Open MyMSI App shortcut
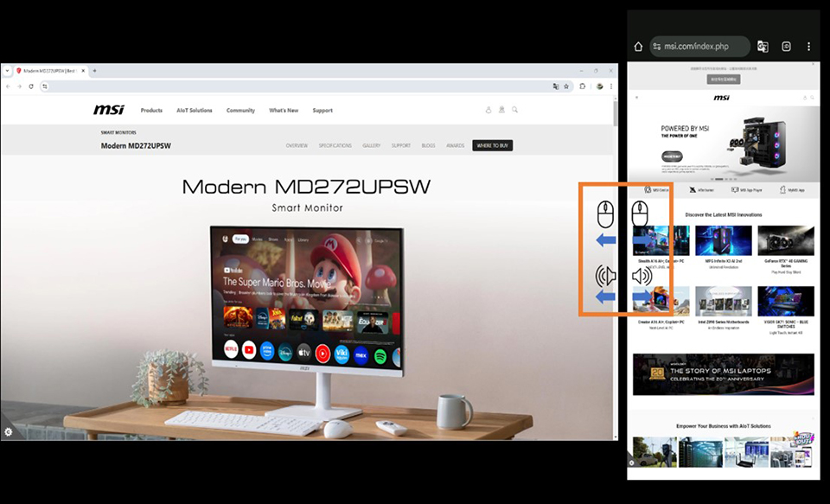830x504 pixels. [x=792, y=189]
